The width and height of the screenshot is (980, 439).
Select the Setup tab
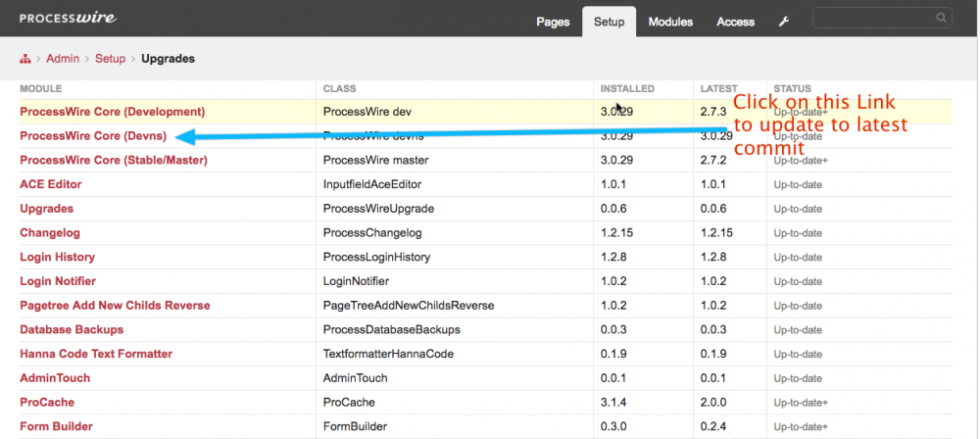609,22
